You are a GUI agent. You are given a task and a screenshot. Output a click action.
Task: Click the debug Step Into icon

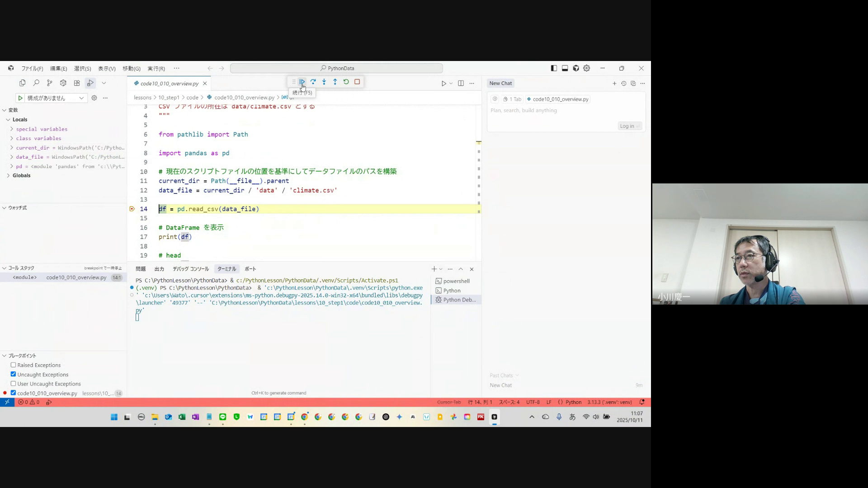(x=324, y=82)
